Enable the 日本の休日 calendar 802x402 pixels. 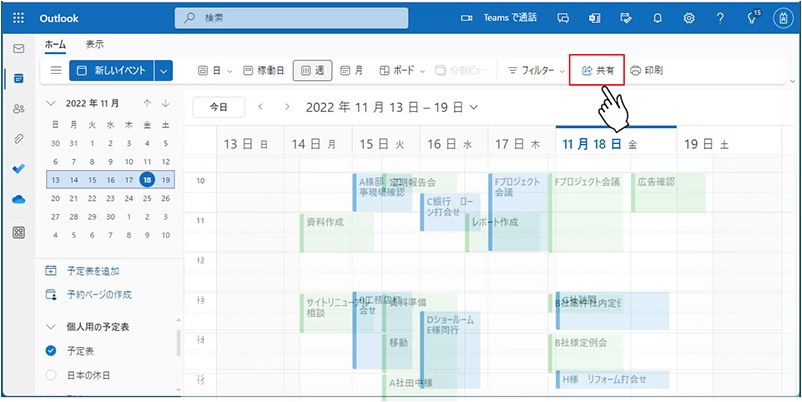coord(51,375)
